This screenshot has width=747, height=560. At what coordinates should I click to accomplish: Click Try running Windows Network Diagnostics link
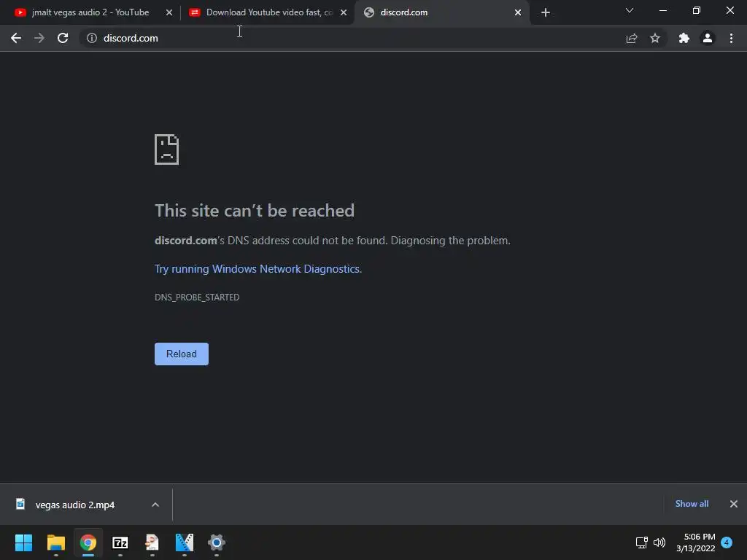pyautogui.click(x=258, y=269)
